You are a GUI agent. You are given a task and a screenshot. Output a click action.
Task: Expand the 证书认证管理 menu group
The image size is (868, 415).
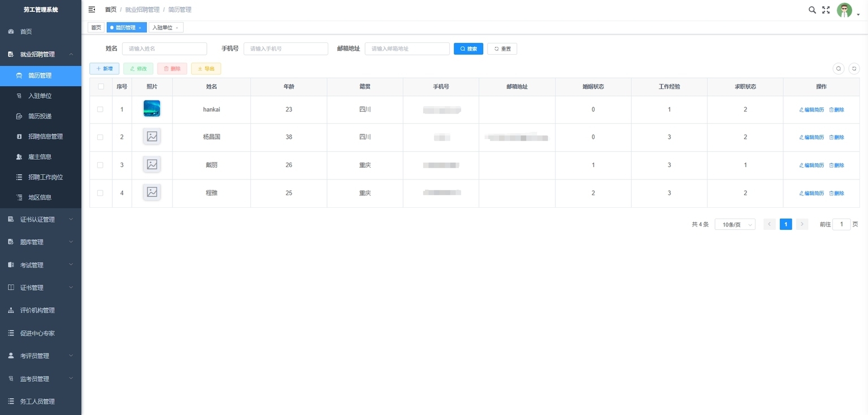pyautogui.click(x=71, y=219)
